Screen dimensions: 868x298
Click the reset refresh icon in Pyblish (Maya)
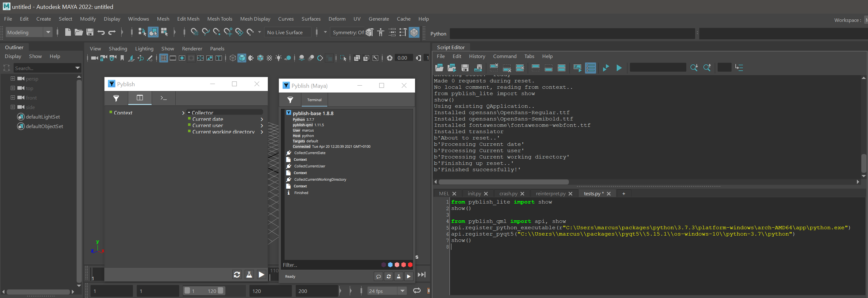click(x=388, y=276)
